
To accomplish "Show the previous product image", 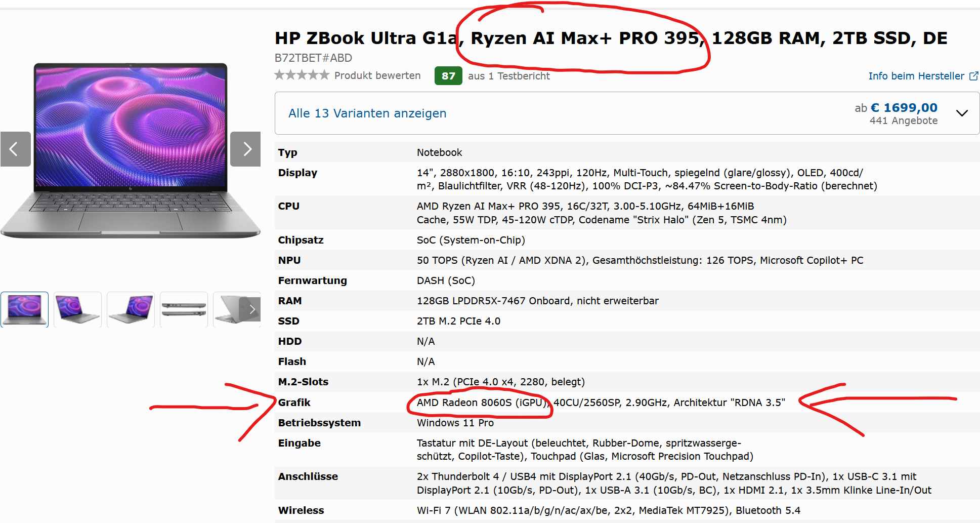I will [x=15, y=149].
